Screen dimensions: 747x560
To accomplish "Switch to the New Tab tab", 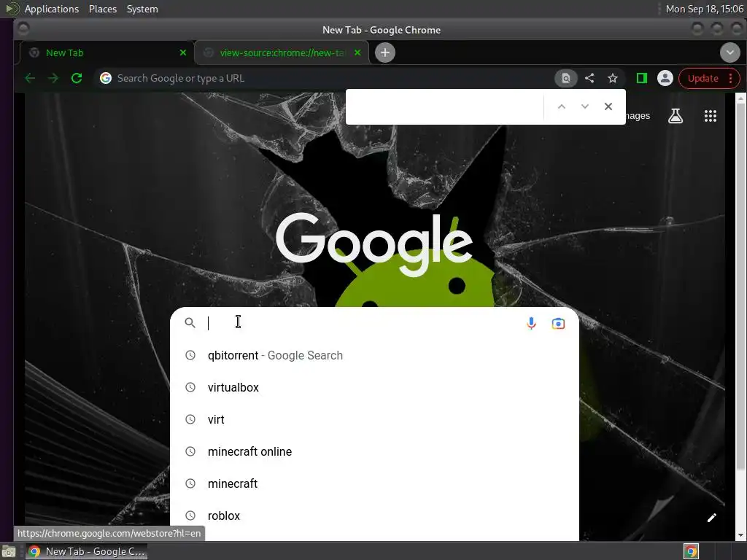I will click(x=107, y=52).
